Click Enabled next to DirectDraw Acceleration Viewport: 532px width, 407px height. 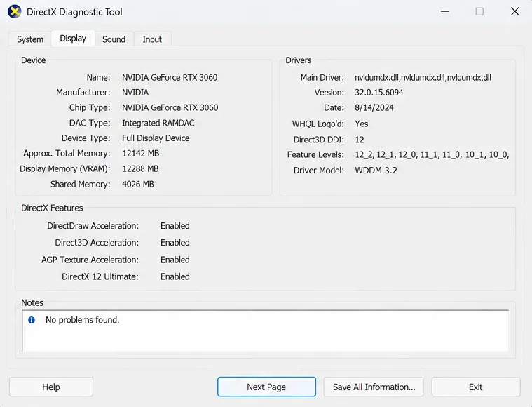[175, 226]
